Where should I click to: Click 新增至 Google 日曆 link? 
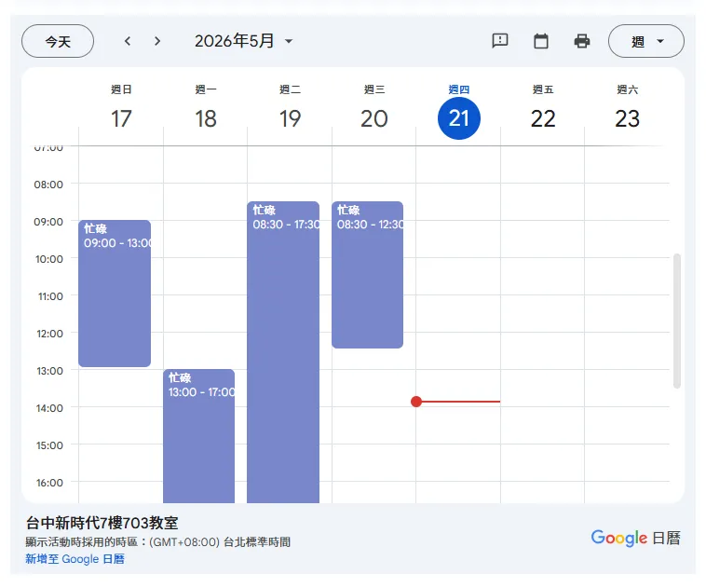click(75, 559)
